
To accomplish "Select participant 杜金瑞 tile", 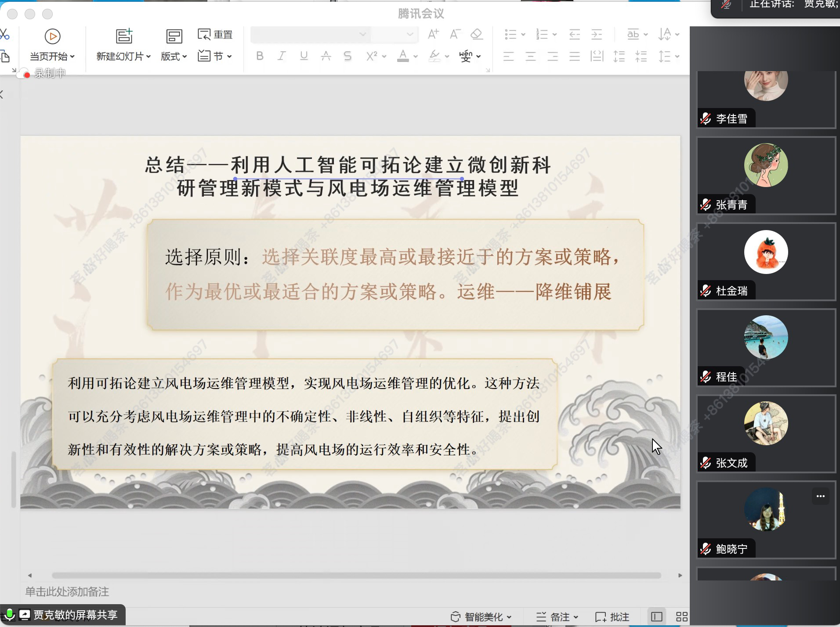I will coord(766,262).
